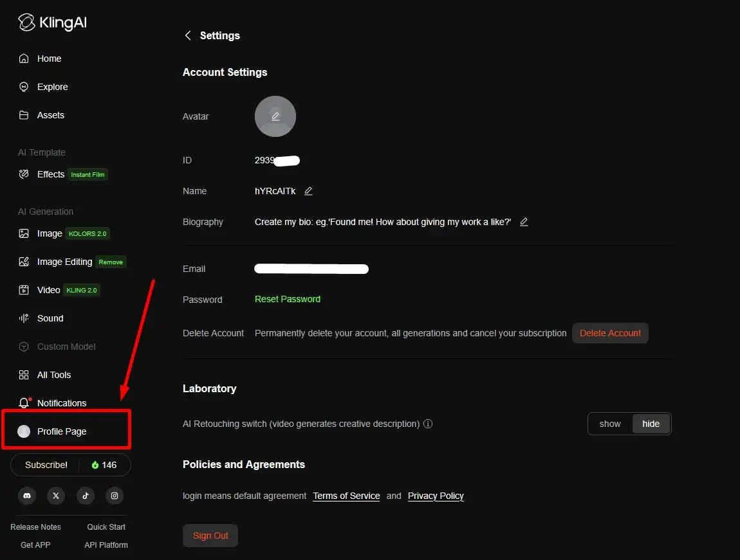Screen dimensions: 740x560
Task: Open Video generation in the sidebar
Action: [59, 290]
